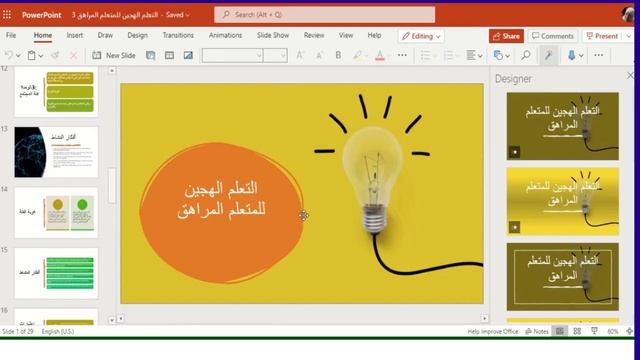
Task: Start slide show from status bar icon
Action: (x=594, y=331)
